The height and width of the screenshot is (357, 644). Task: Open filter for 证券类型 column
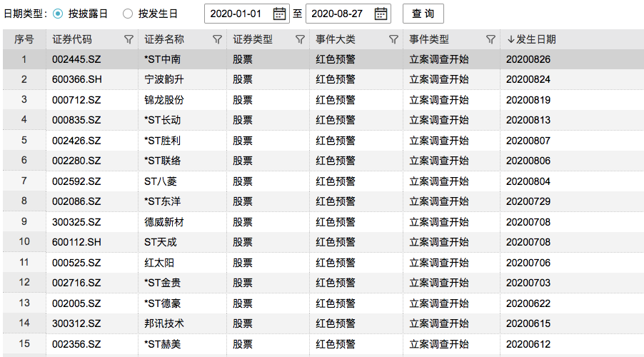point(301,39)
